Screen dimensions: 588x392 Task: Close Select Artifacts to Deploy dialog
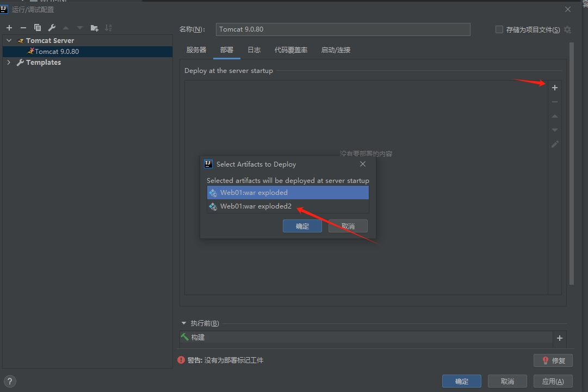[363, 164]
